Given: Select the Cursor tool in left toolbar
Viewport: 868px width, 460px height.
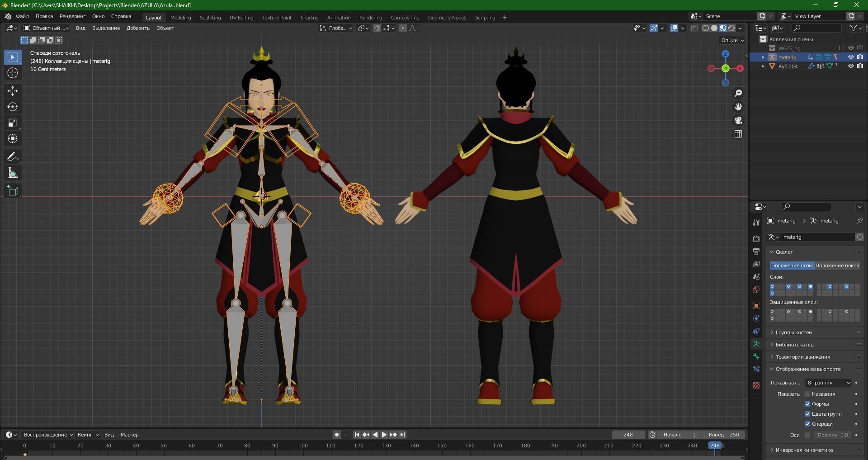Looking at the screenshot, I should point(13,73).
